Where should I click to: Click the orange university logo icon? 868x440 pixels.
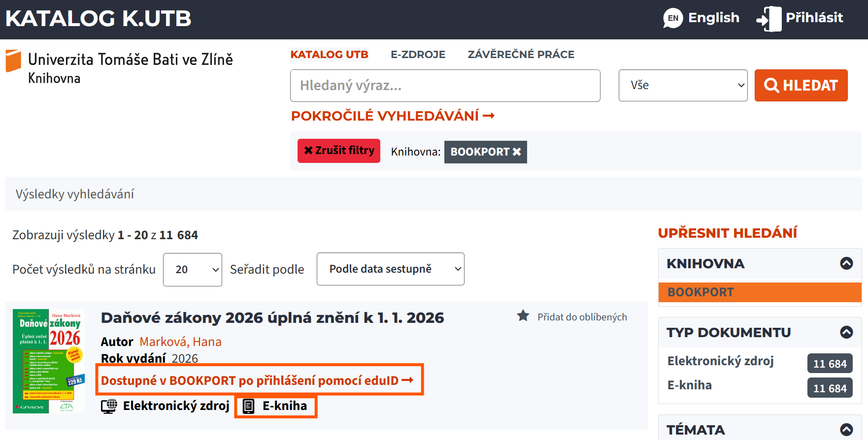click(x=13, y=61)
